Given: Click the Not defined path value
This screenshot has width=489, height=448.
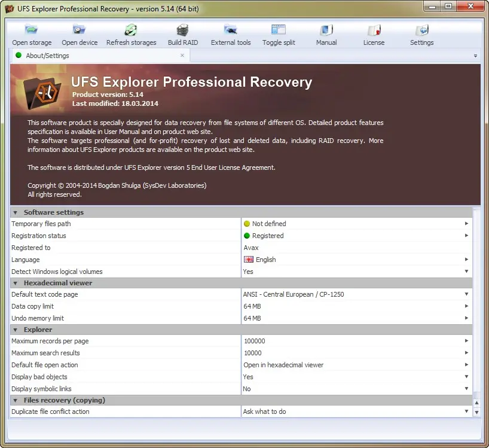Looking at the screenshot, I should (269, 224).
